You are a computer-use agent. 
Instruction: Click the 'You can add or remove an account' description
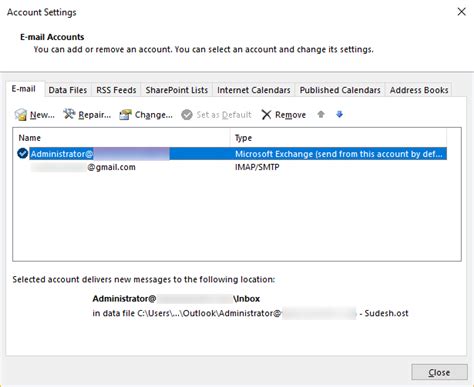click(x=203, y=49)
